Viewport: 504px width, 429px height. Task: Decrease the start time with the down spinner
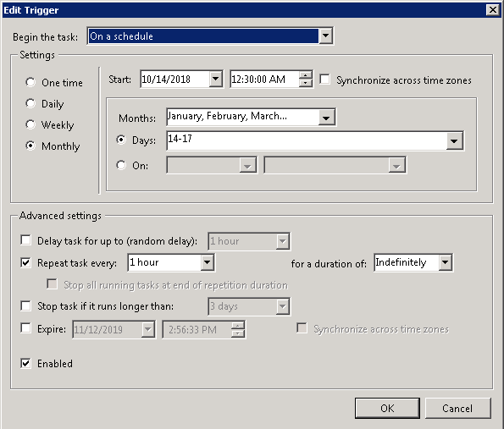coord(305,83)
